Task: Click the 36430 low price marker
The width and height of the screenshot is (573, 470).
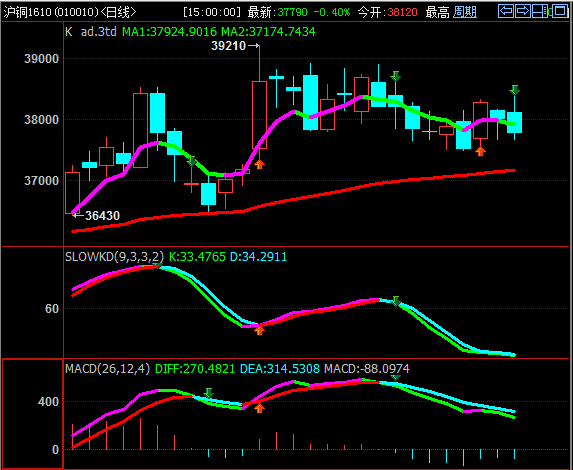Action: click(96, 216)
